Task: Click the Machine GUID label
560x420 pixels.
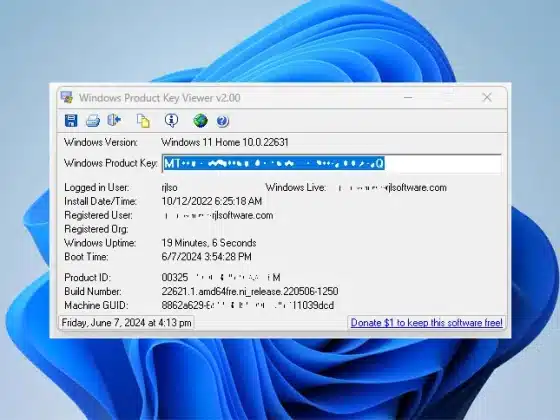Action: (96, 306)
